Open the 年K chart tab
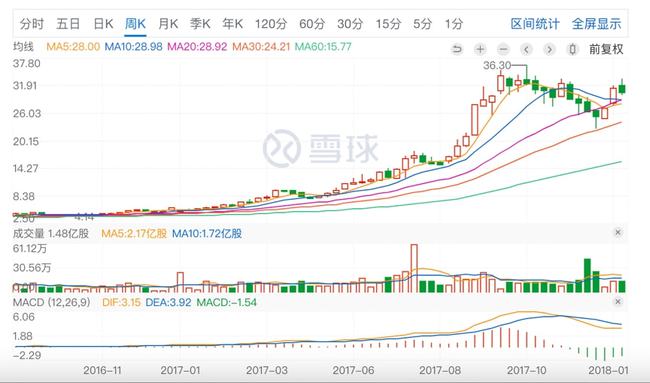650x383 pixels. 233,24
